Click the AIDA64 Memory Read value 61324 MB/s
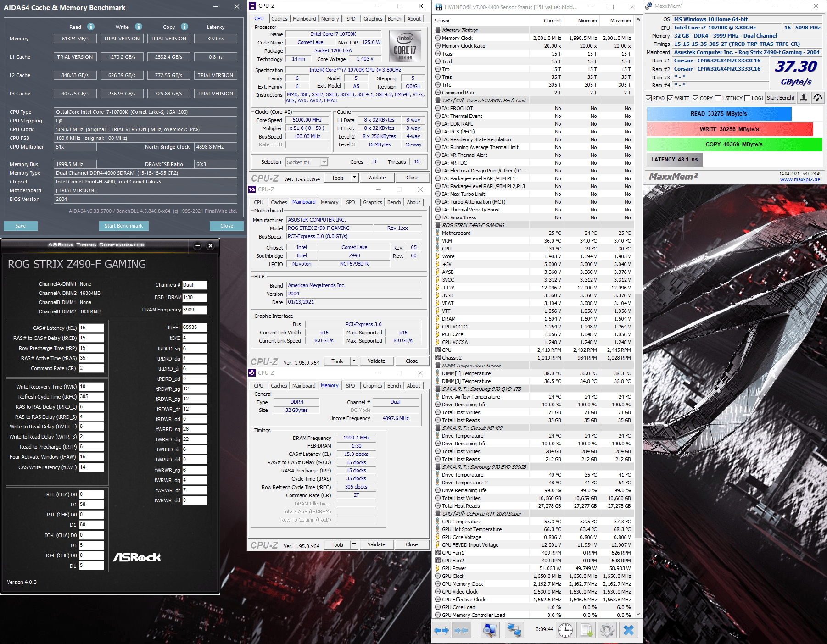 (x=75, y=39)
